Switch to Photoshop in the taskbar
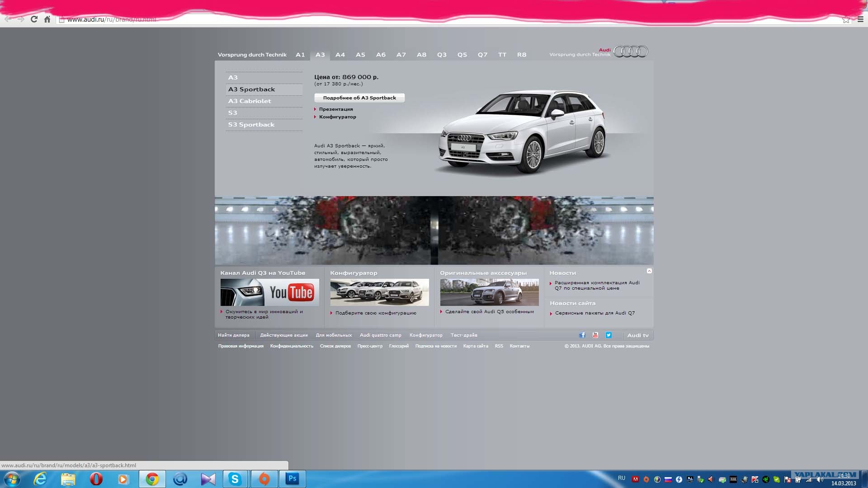Screen dimensions: 868x488 [292, 479]
